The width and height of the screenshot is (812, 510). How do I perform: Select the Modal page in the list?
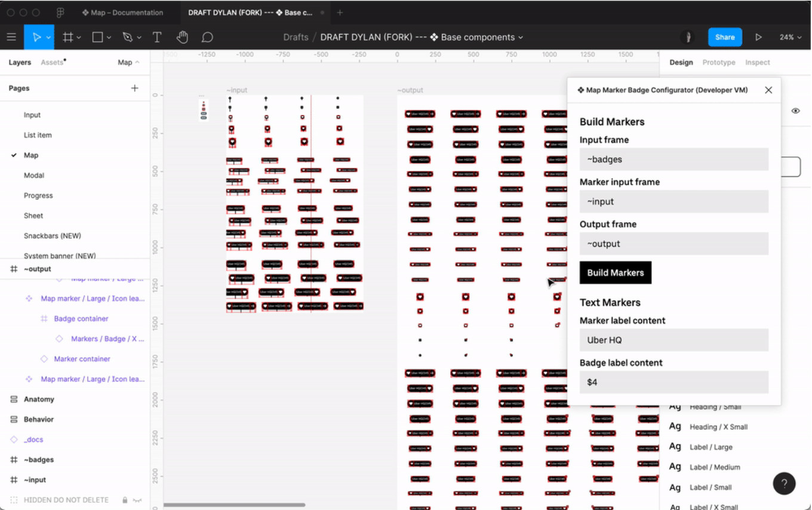(34, 175)
